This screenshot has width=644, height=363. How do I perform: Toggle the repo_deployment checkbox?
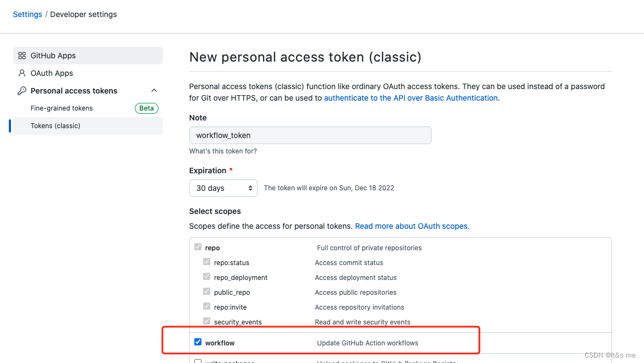click(206, 277)
